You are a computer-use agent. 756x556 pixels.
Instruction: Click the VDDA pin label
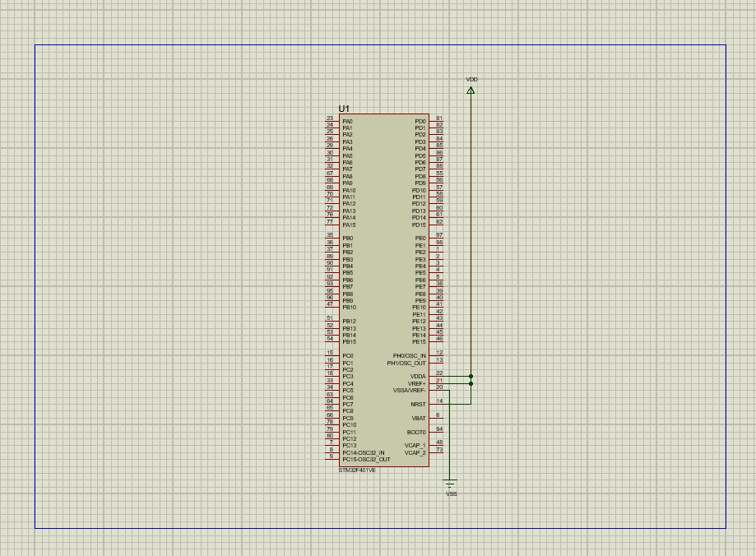point(418,377)
